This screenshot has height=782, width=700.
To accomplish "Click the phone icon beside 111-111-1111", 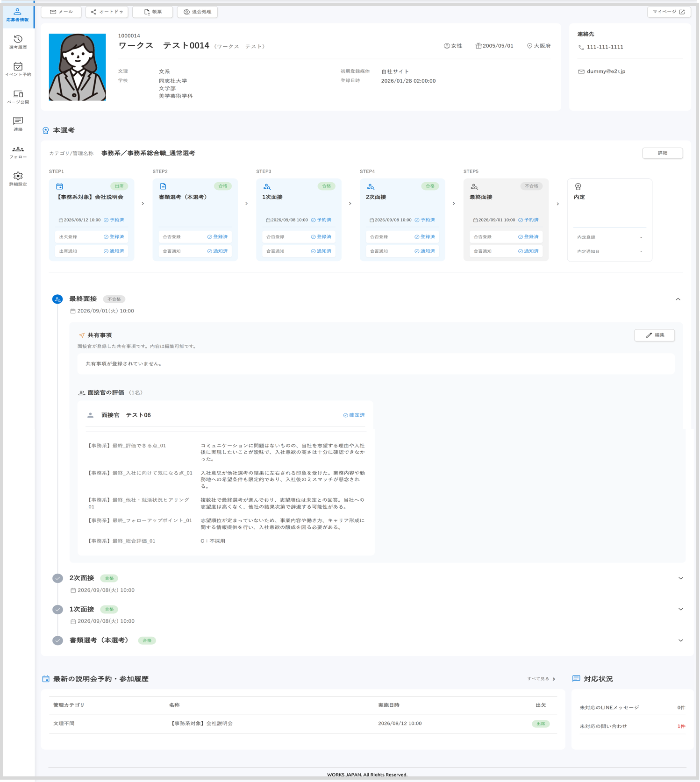I will 581,47.
